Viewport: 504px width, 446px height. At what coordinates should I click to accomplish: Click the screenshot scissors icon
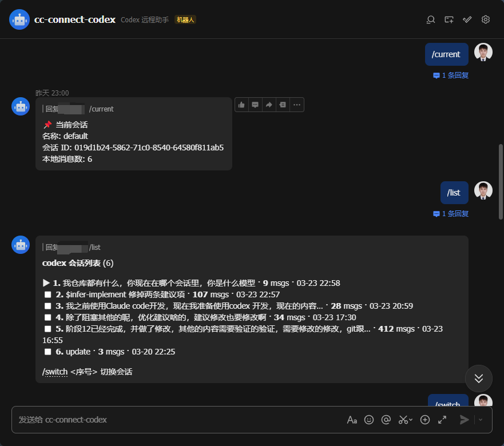[403, 419]
